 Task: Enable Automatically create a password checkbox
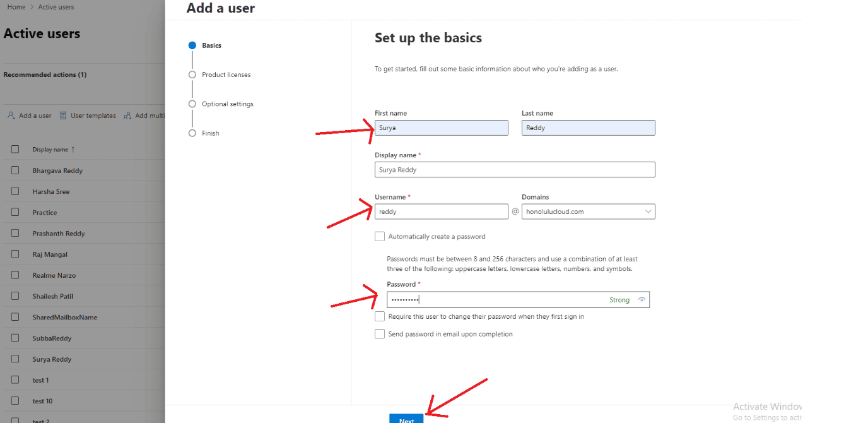point(380,237)
